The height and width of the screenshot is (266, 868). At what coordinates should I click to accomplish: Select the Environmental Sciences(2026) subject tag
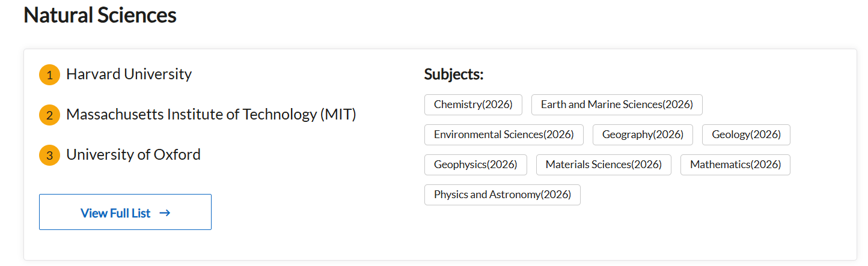click(504, 135)
